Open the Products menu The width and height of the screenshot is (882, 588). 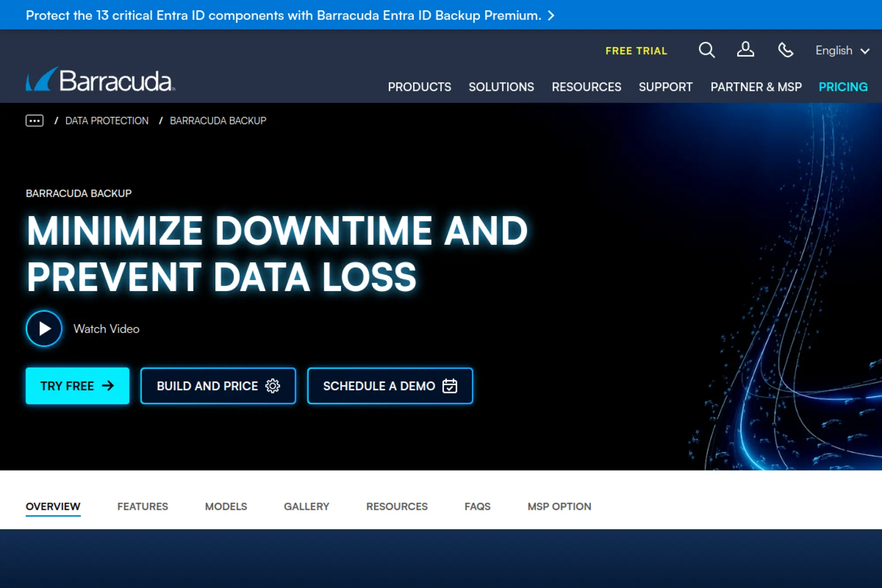419,87
